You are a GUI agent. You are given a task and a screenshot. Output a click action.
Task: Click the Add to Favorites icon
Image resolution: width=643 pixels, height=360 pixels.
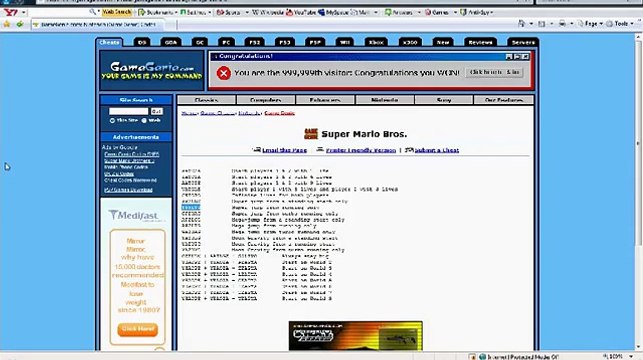pyautogui.click(x=20, y=25)
